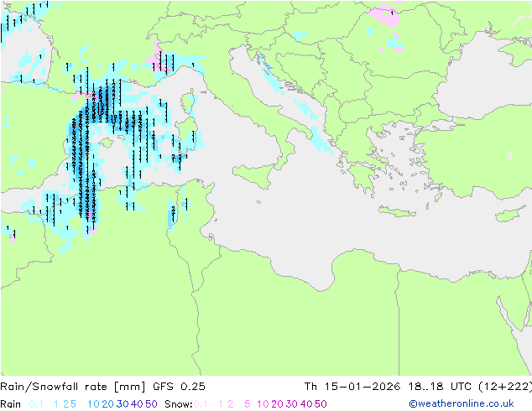This screenshot has width=532, height=411.
Task: Click the 'Rain' legend label
Action: point(11,404)
